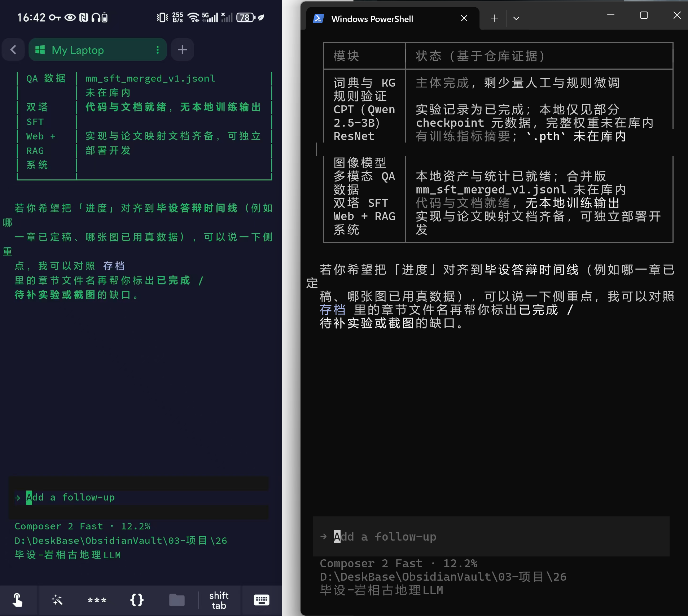688x616 pixels.
Task: Tap the three asterisks password icon
Action: pos(97,600)
